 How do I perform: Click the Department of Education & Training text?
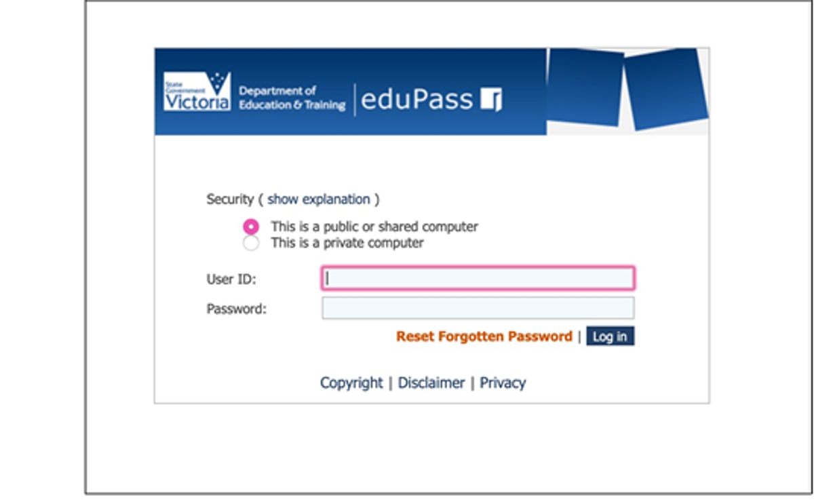[292, 98]
